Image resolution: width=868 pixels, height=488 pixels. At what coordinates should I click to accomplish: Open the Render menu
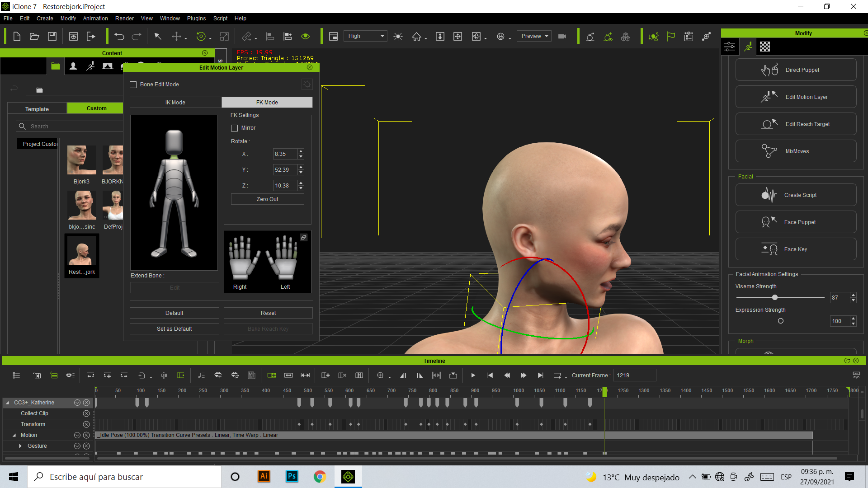(x=124, y=19)
